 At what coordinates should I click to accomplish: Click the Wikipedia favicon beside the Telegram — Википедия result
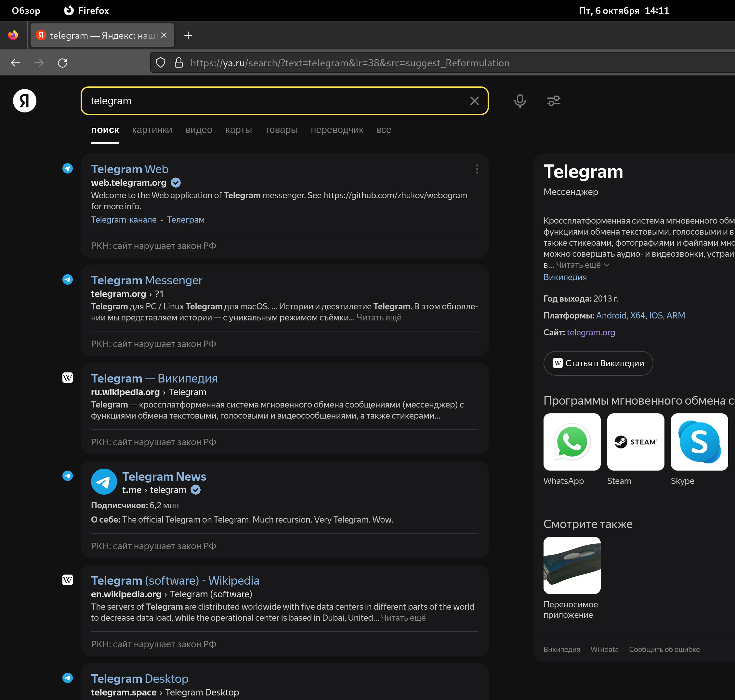pyautogui.click(x=68, y=378)
